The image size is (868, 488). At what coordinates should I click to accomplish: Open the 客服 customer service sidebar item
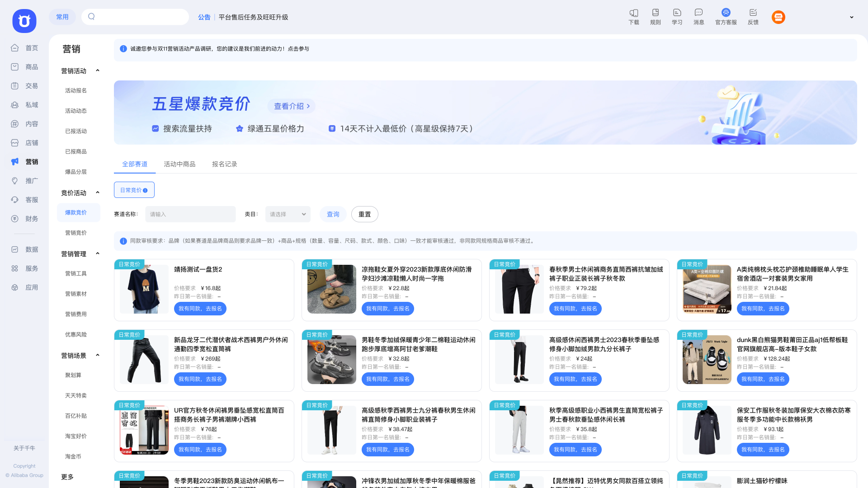(x=24, y=200)
